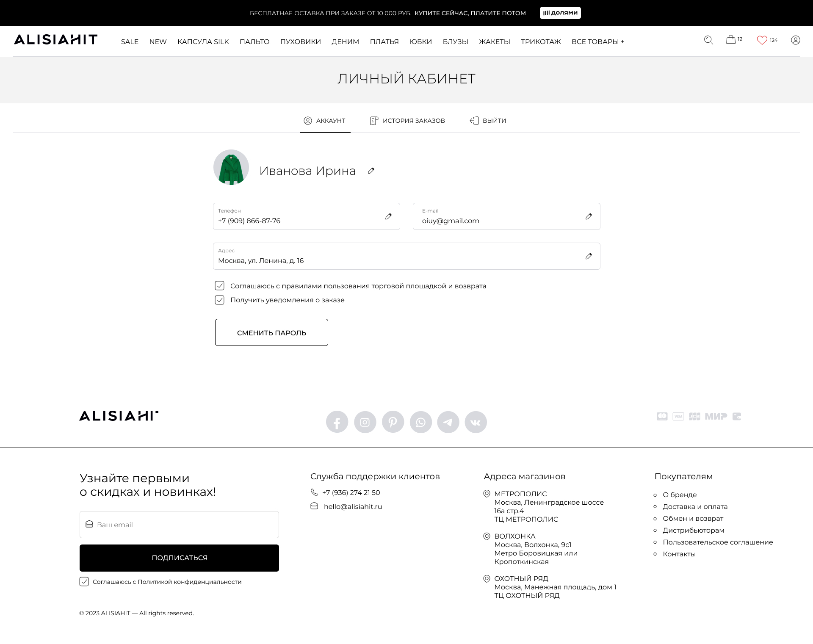
Task: Open the Telegram social icon in footer
Action: (448, 422)
